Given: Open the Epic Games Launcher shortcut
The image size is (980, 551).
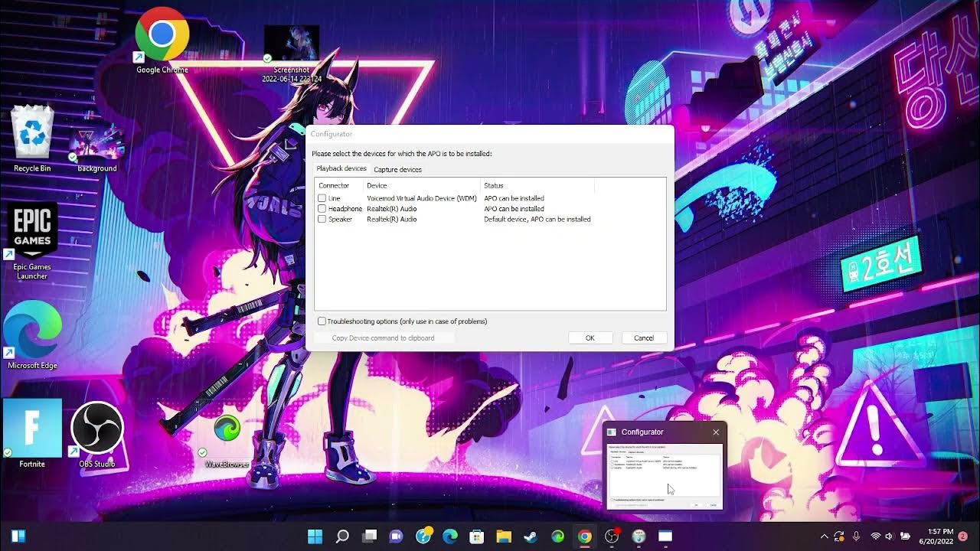Looking at the screenshot, I should pyautogui.click(x=32, y=240).
